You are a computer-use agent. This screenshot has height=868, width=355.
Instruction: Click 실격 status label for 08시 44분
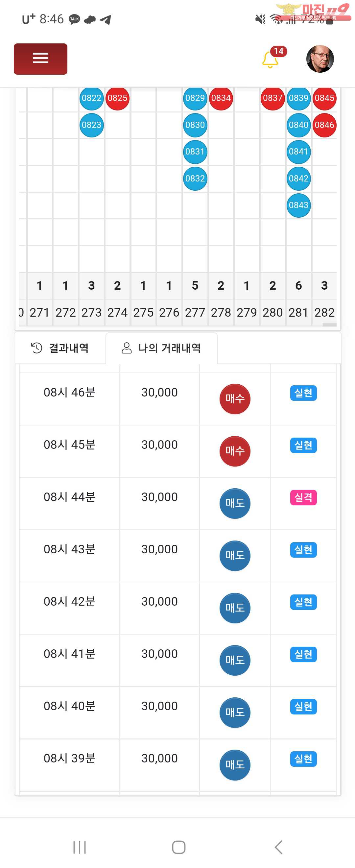pos(303,497)
